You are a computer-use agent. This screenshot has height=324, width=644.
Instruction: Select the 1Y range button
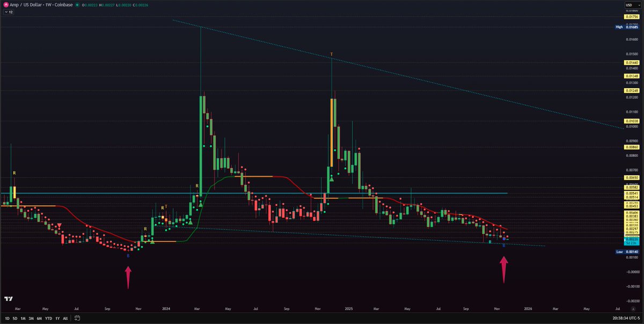tap(56, 318)
